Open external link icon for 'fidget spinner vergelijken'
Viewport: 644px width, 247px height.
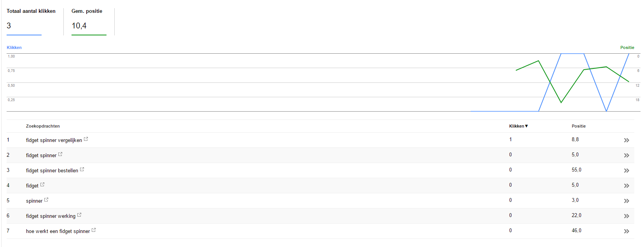pyautogui.click(x=86, y=139)
